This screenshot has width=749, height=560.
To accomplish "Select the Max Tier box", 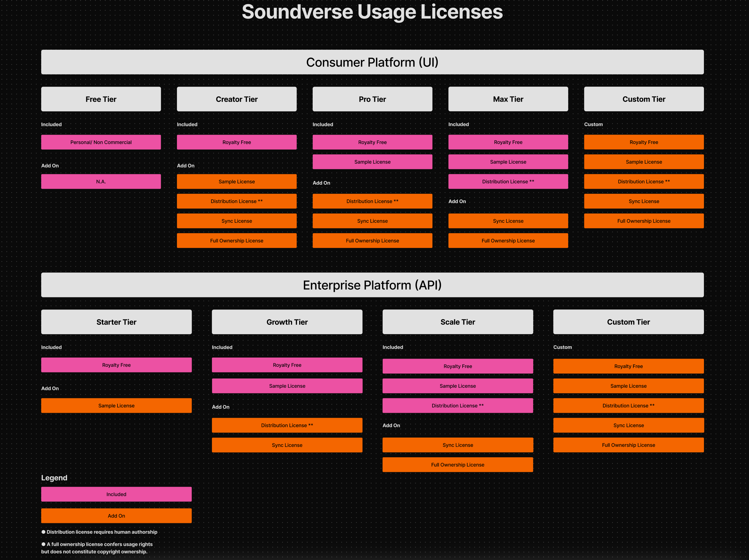I will pyautogui.click(x=508, y=99).
